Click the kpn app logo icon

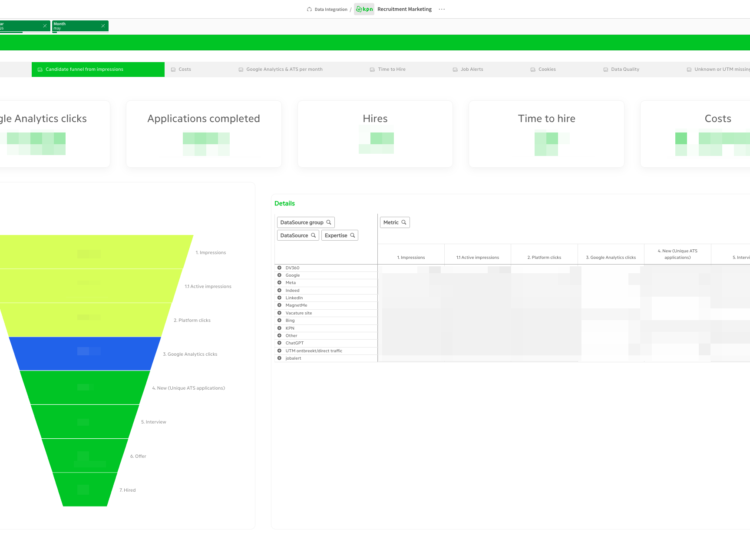click(364, 9)
